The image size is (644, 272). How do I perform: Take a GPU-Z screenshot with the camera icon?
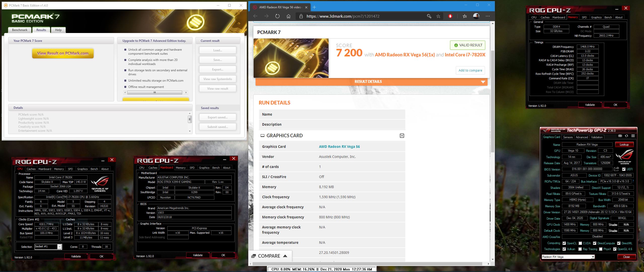tap(620, 136)
